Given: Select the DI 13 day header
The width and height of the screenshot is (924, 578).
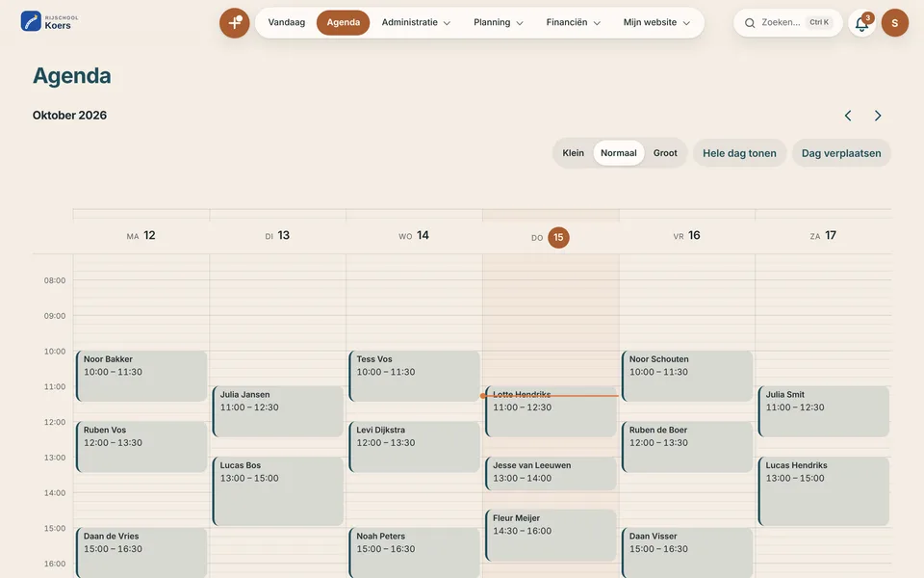Looking at the screenshot, I should tap(277, 235).
